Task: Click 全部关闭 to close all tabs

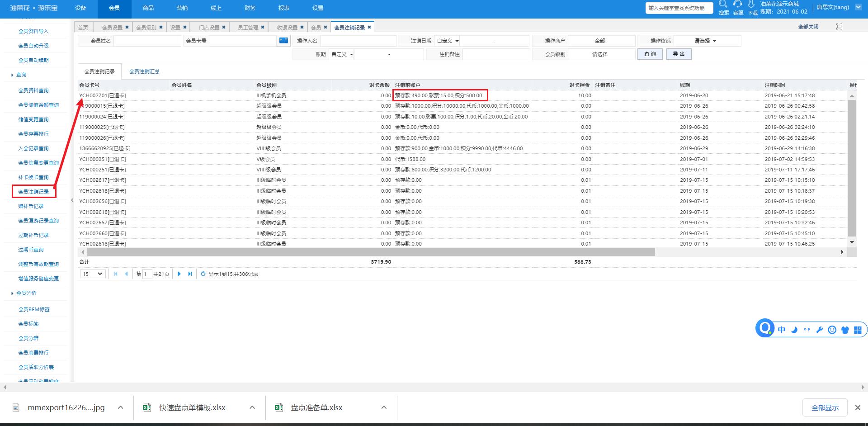Action: click(808, 27)
